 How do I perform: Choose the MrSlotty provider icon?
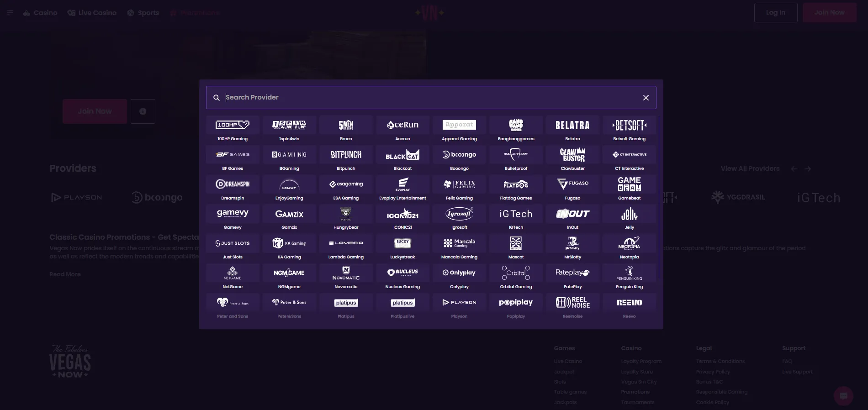click(x=572, y=243)
